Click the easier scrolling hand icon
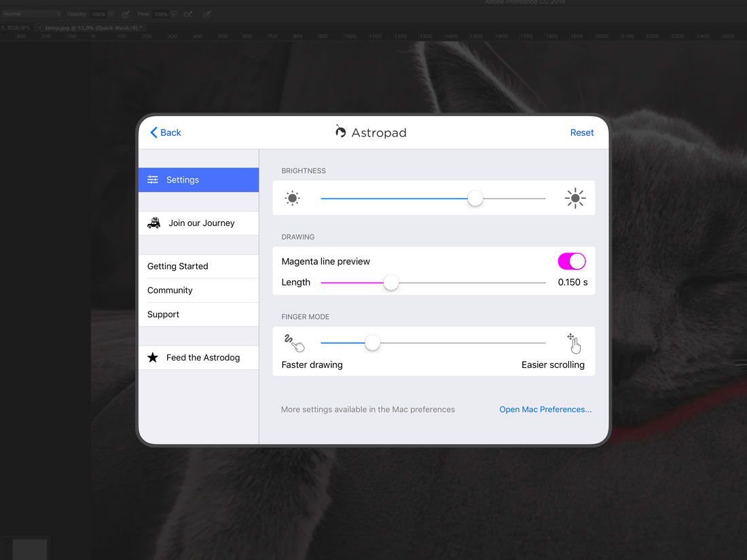 [x=574, y=343]
